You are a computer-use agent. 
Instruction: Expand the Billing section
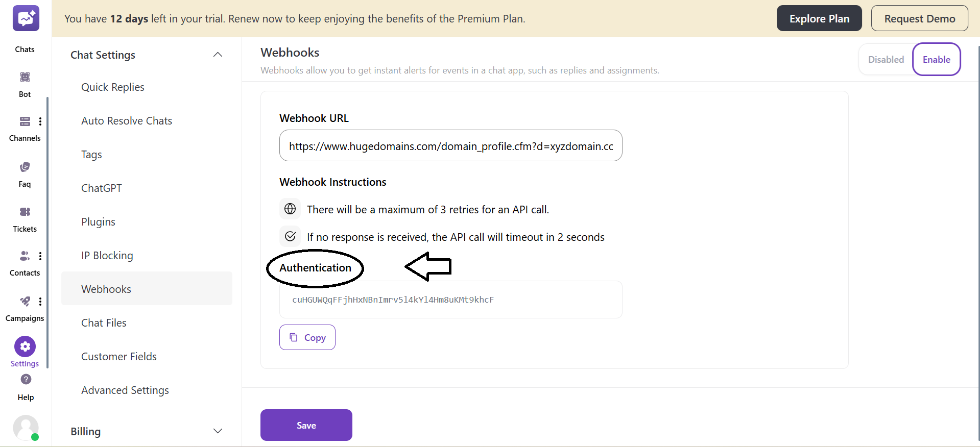click(x=218, y=431)
